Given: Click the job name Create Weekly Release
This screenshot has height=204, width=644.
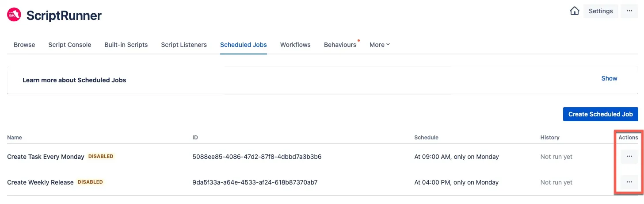Looking at the screenshot, I should 40,182.
